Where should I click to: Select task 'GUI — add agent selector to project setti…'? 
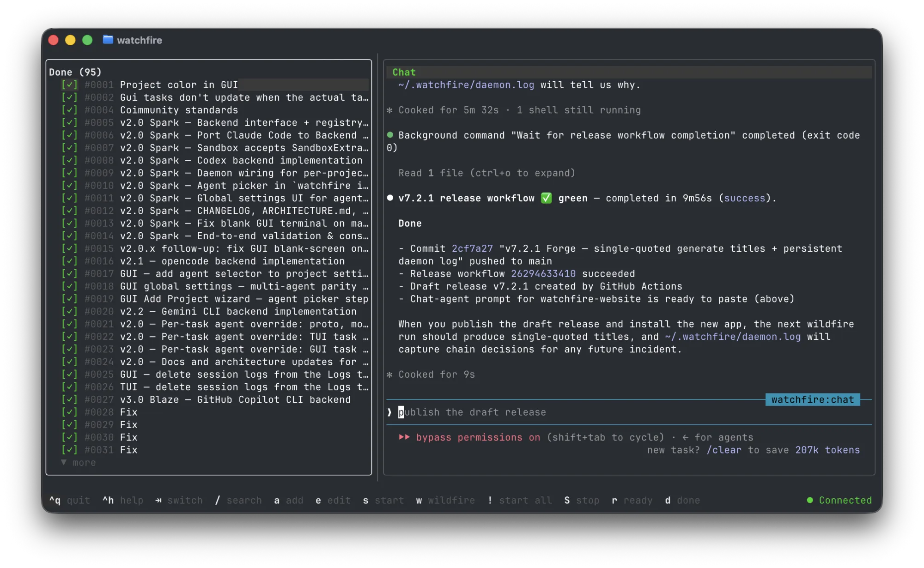(244, 273)
